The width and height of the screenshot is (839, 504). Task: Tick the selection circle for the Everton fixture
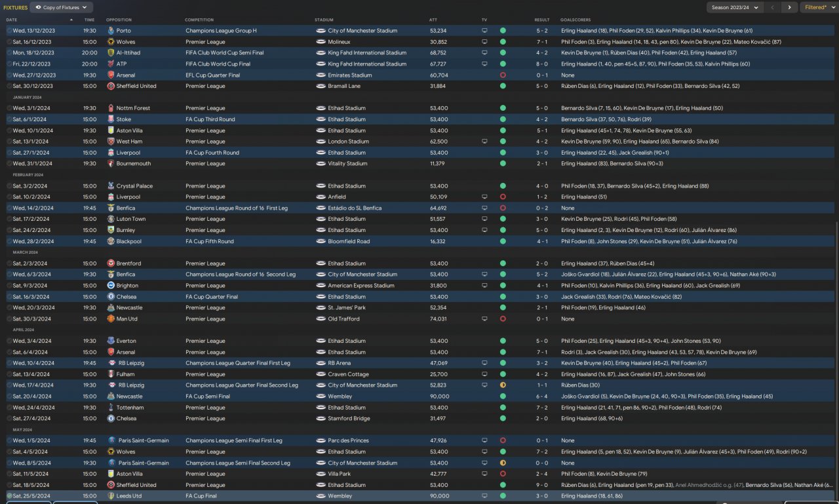click(9, 341)
